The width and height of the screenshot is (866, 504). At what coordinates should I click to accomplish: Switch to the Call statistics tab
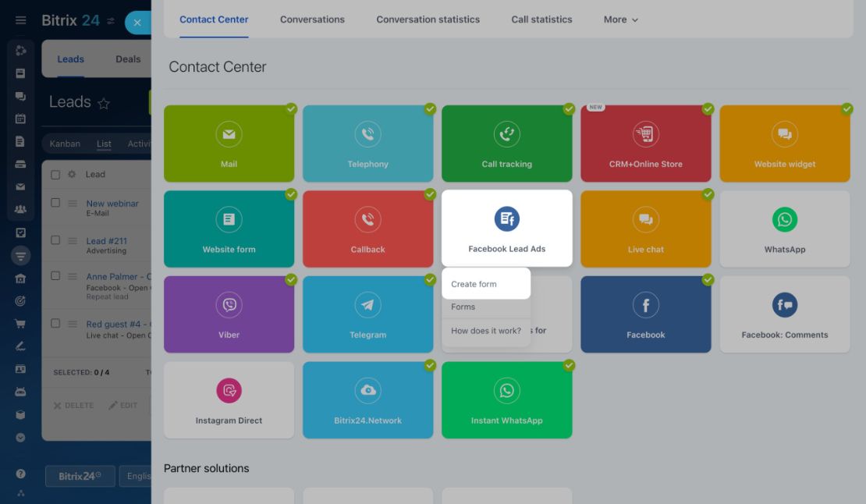coord(541,20)
